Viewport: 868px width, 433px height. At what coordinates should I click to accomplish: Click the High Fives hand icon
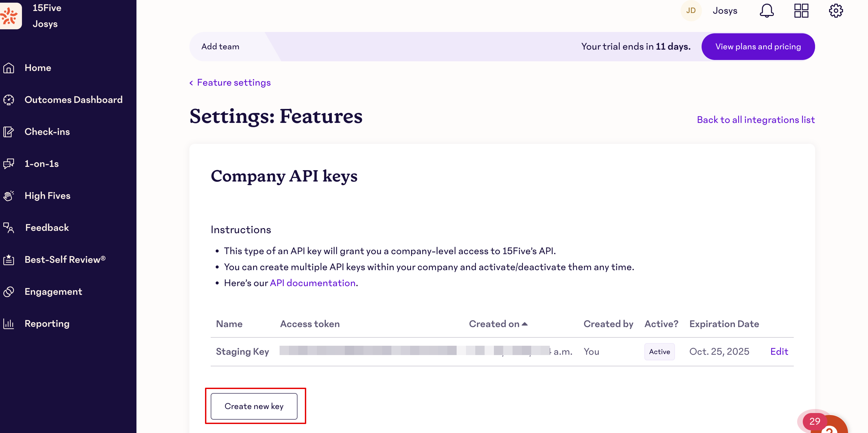point(9,196)
